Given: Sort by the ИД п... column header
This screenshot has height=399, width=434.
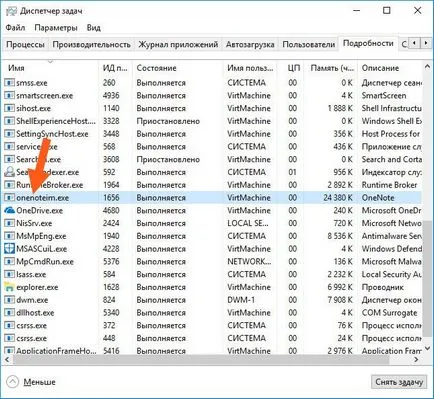Looking at the screenshot, I should (x=115, y=68).
